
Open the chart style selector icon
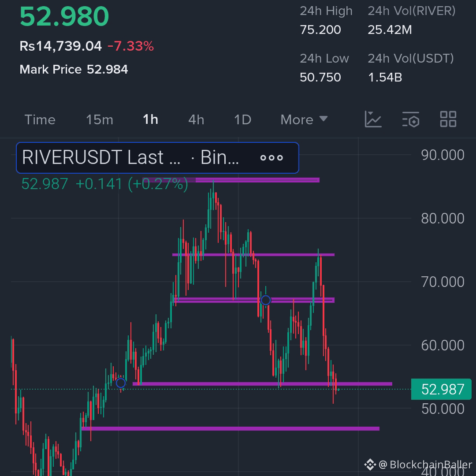[x=374, y=119]
